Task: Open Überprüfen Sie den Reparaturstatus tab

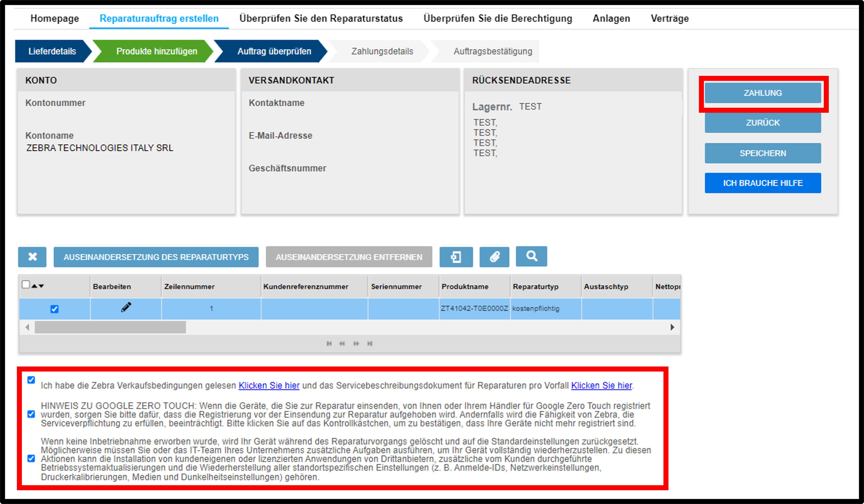Action: click(321, 18)
